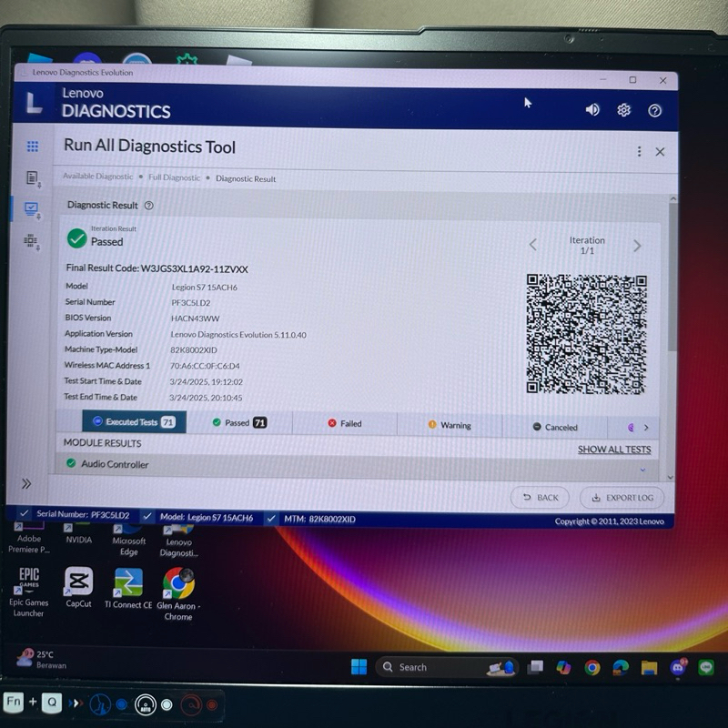Click scrollbar down arrow in results
This screenshot has height=728, width=728.
click(x=671, y=477)
